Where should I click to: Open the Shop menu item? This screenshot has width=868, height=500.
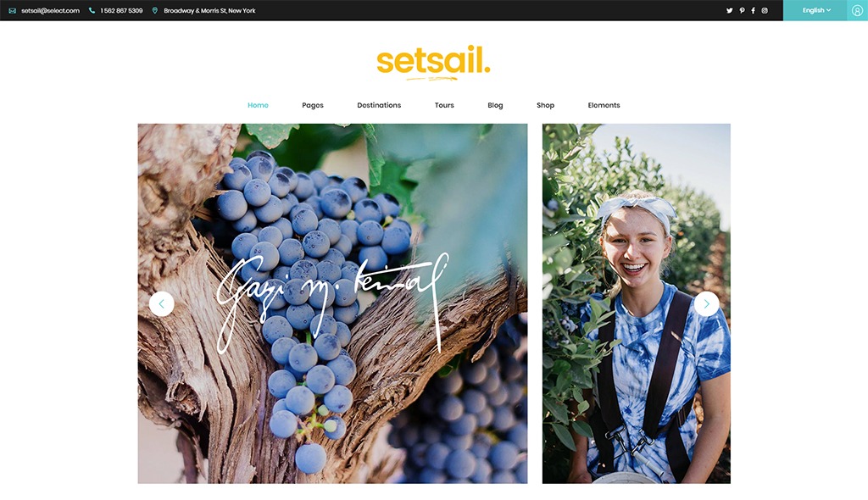pyautogui.click(x=545, y=105)
